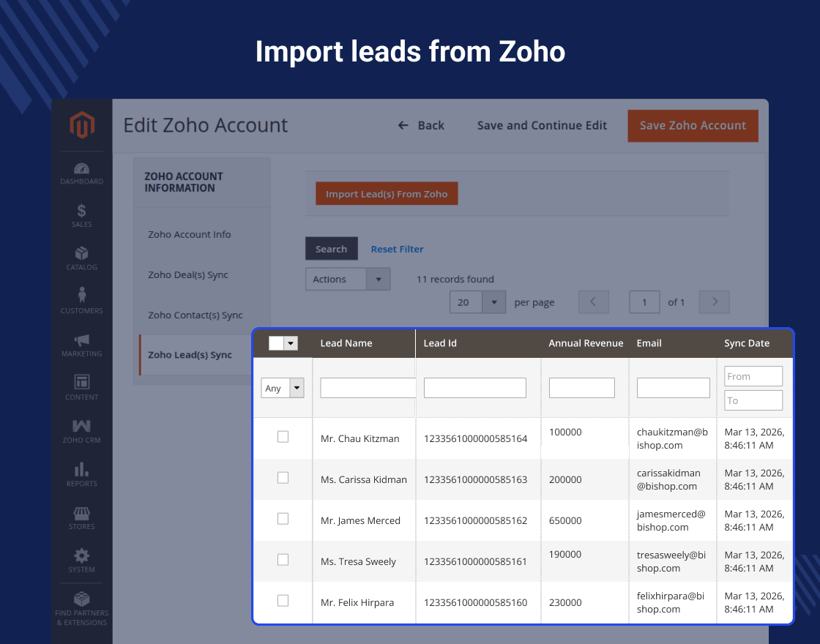The width and height of the screenshot is (820, 644).
Task: Click lead ID 1233561000000585160
Action: tap(475, 603)
